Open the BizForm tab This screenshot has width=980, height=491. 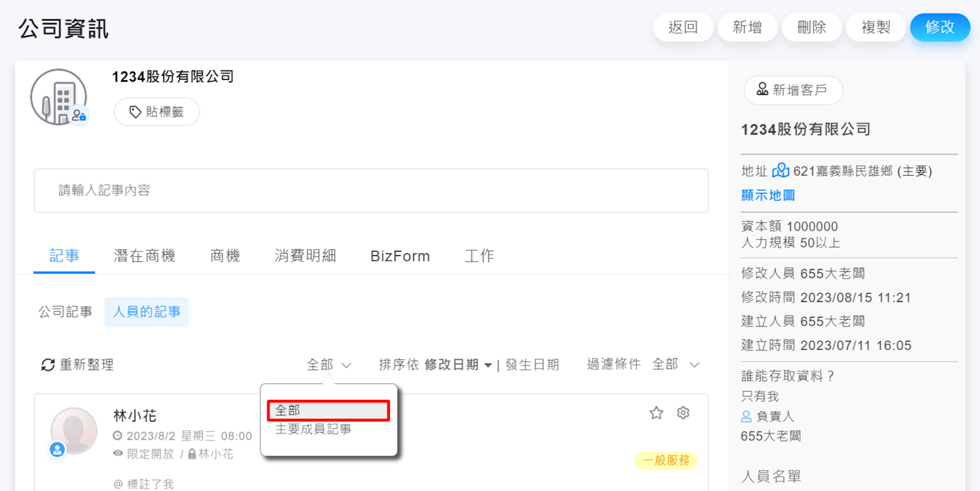pyautogui.click(x=400, y=256)
